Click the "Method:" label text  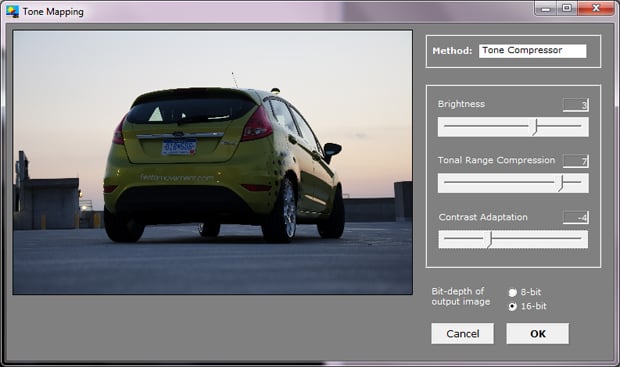point(452,51)
